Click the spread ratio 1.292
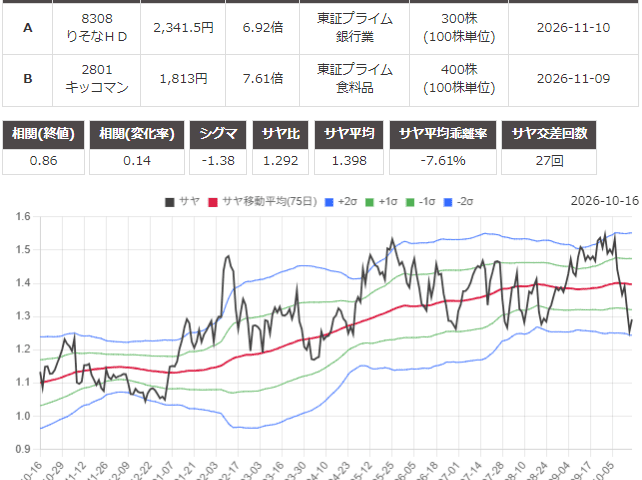This screenshot has height=480, width=642. point(280,161)
